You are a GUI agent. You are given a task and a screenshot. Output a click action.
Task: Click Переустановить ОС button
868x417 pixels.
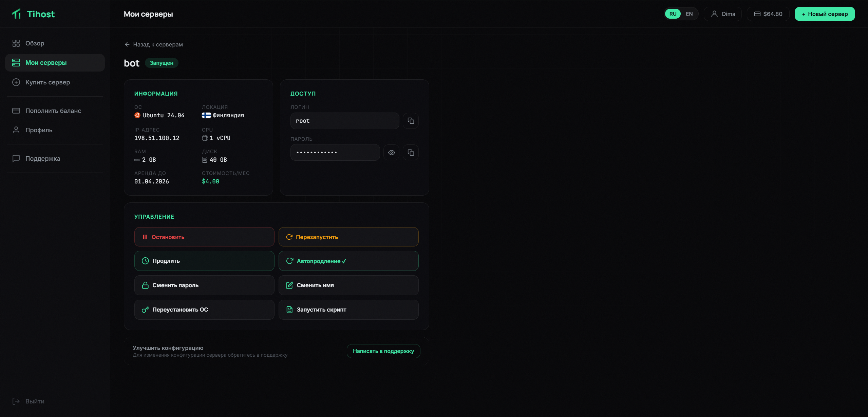204,310
